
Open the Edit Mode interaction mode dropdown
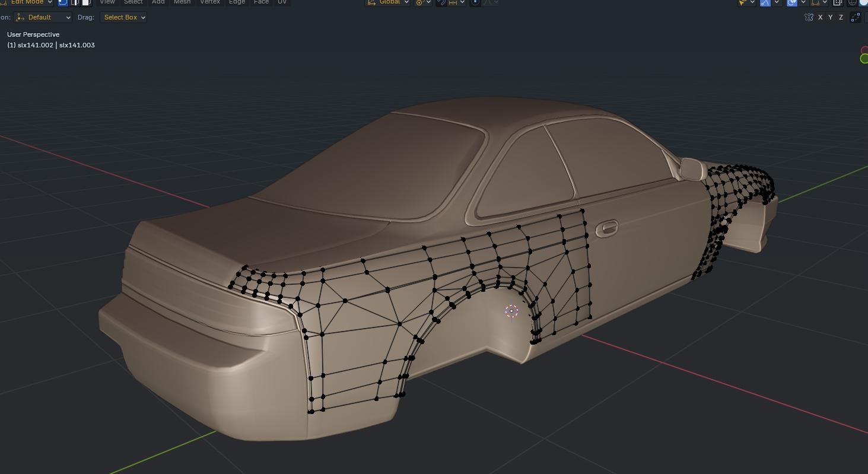[27, 2]
